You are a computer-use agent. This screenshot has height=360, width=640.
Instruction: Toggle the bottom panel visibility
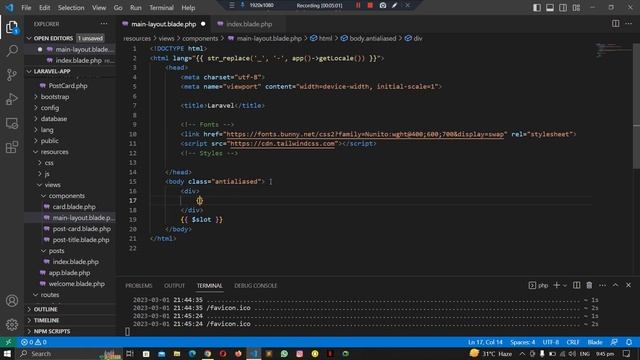(550, 7)
